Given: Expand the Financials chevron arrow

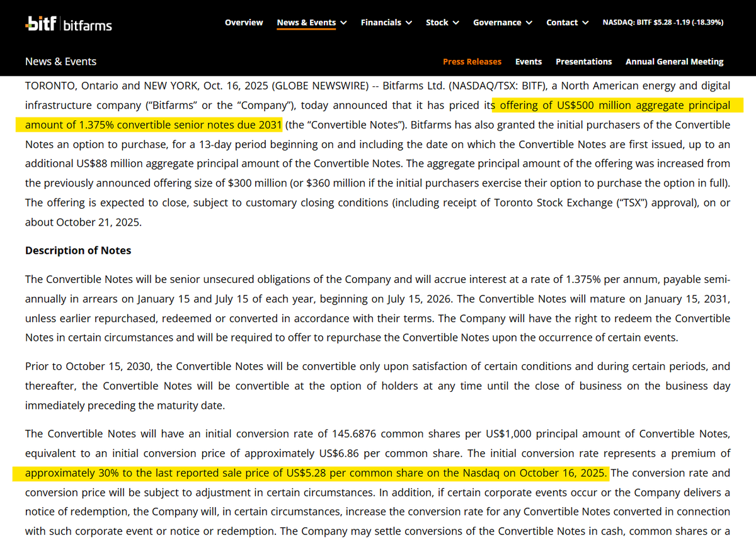Looking at the screenshot, I should pyautogui.click(x=408, y=23).
